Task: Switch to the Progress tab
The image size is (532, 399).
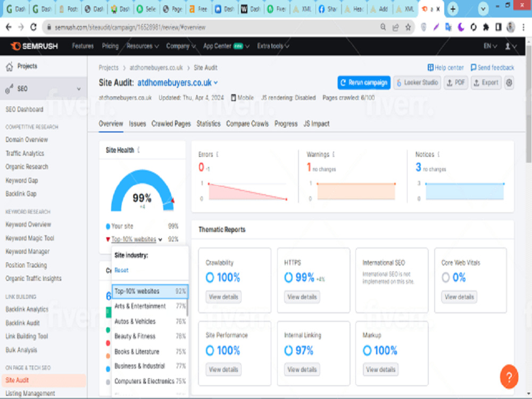Action: (286, 124)
